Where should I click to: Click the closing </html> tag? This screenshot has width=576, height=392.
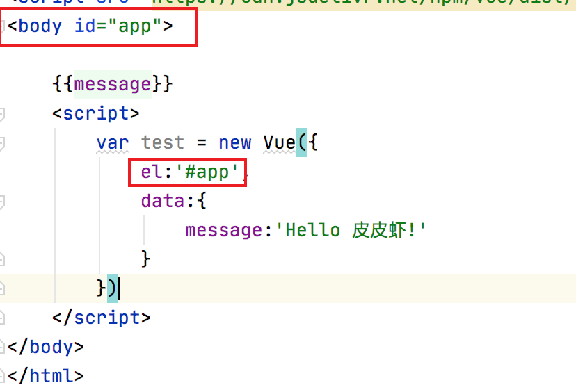point(45,376)
